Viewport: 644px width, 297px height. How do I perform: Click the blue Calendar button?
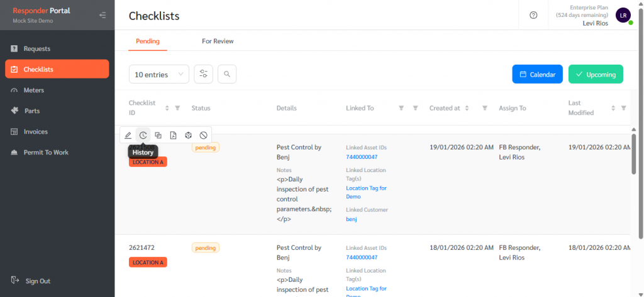(x=536, y=74)
